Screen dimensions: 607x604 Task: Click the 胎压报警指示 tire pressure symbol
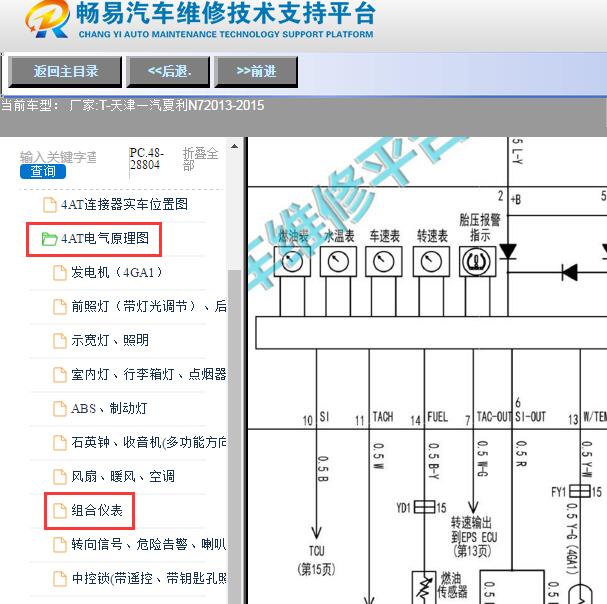coord(477,261)
